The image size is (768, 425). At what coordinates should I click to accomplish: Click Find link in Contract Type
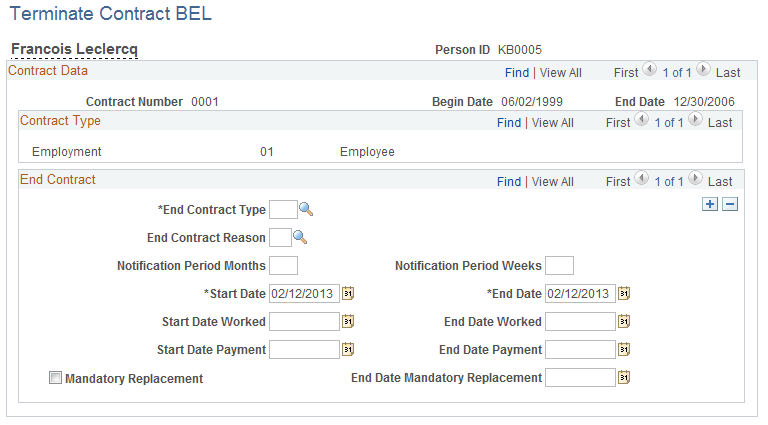(x=509, y=123)
